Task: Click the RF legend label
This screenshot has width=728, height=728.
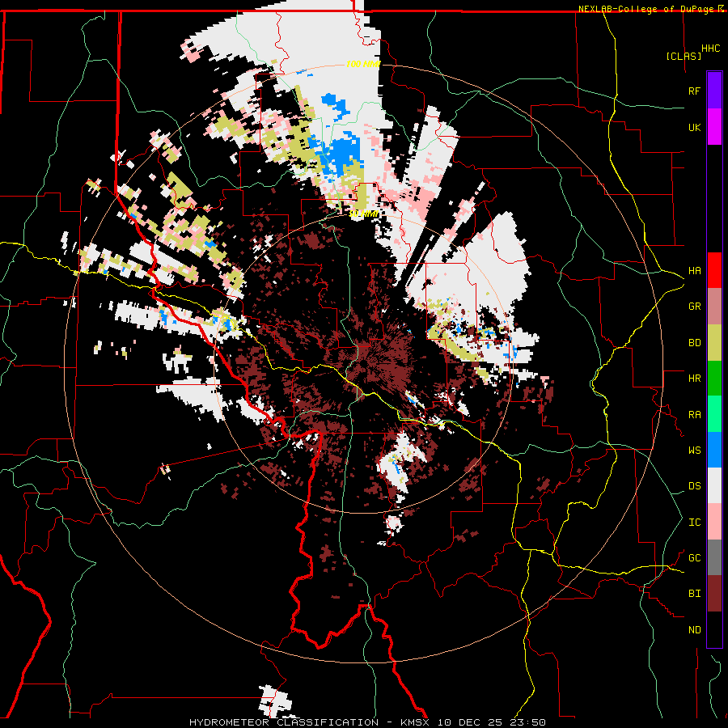Action: pyautogui.click(x=694, y=91)
